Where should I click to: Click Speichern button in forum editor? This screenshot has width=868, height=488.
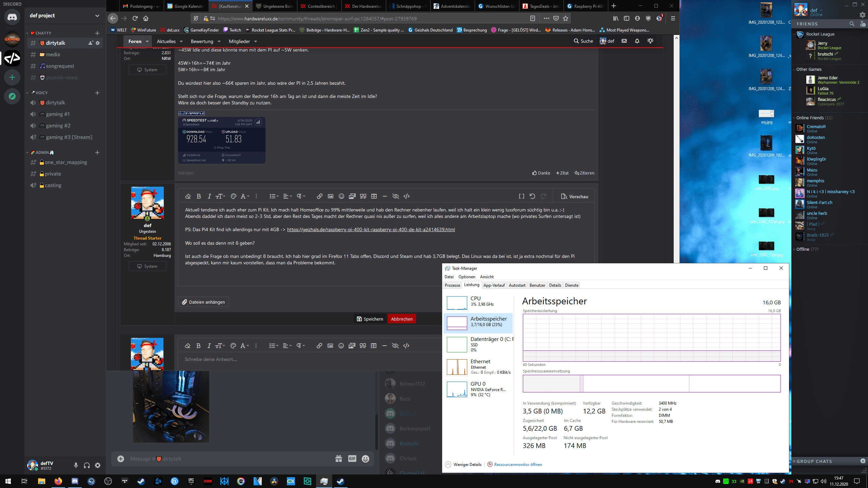[370, 319]
